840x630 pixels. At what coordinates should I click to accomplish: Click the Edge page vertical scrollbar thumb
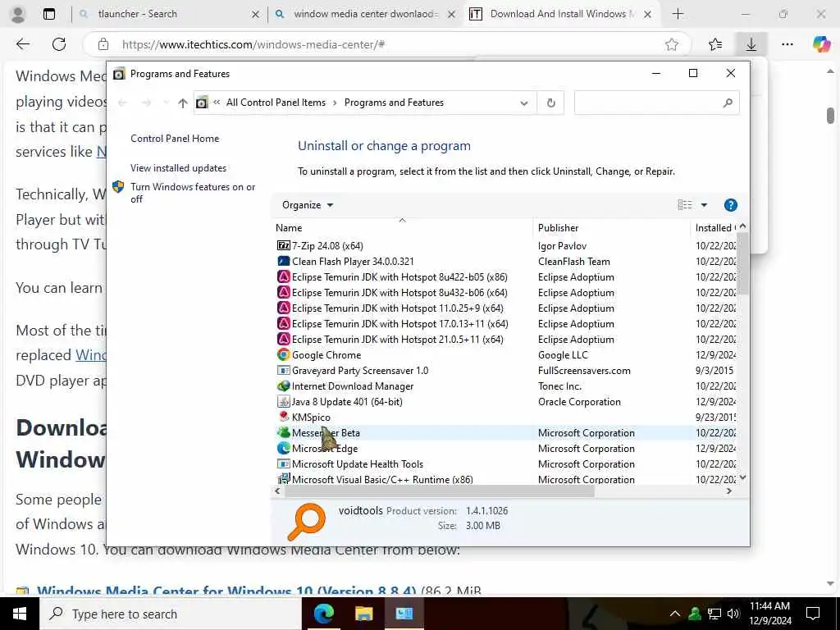pyautogui.click(x=830, y=116)
